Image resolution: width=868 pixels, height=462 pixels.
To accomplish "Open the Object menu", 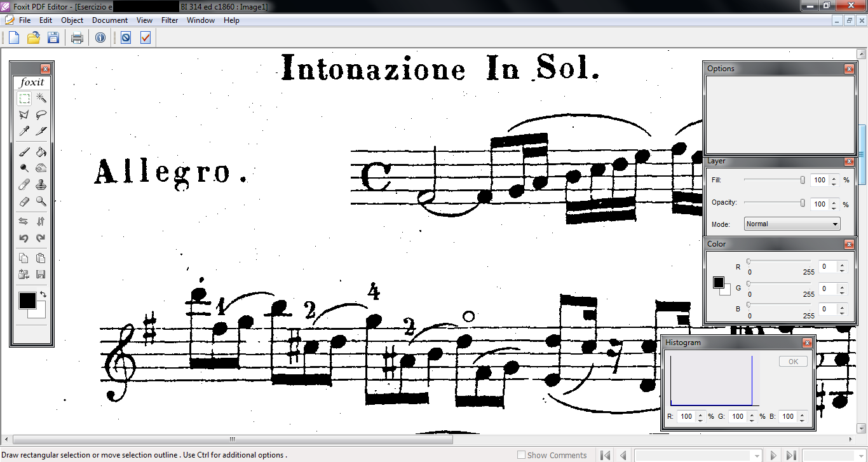I will tap(72, 20).
